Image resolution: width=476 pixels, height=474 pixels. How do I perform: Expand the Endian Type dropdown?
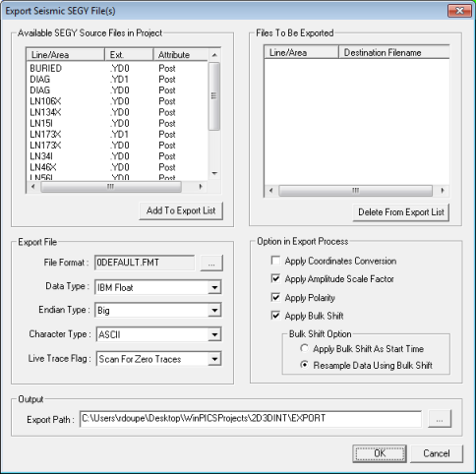point(214,310)
